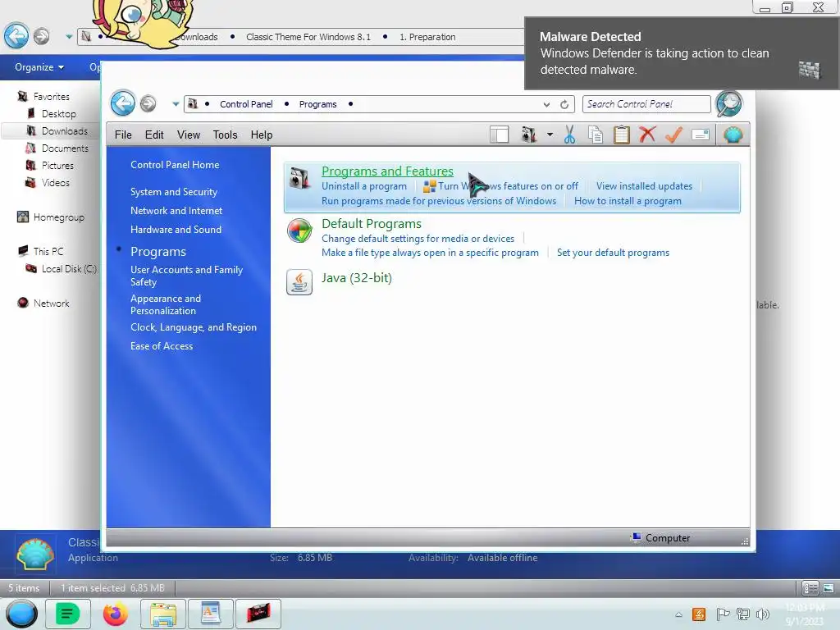Click the Java coffee cup icon
This screenshot has height=630, width=840.
tap(299, 282)
